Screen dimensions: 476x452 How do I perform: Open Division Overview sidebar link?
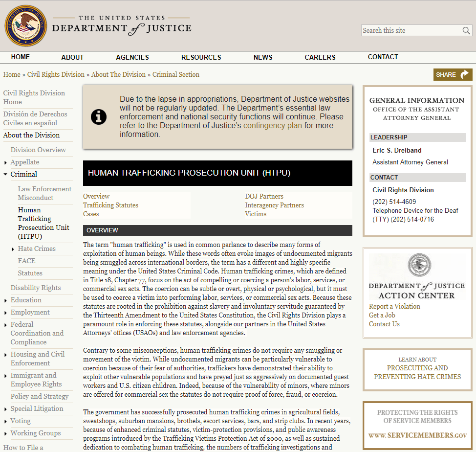coord(38,150)
